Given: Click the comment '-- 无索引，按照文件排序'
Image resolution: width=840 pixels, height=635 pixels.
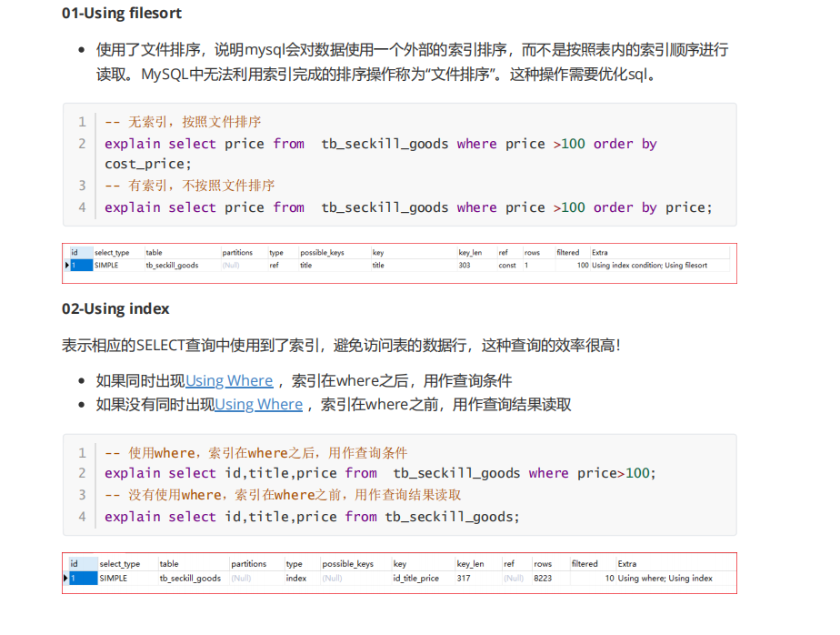Looking at the screenshot, I should point(184,122).
